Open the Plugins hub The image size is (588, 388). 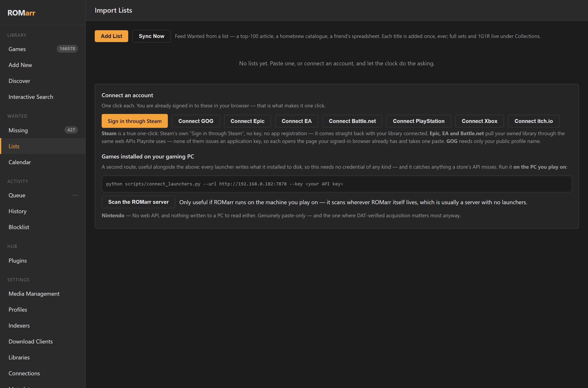tap(42, 261)
